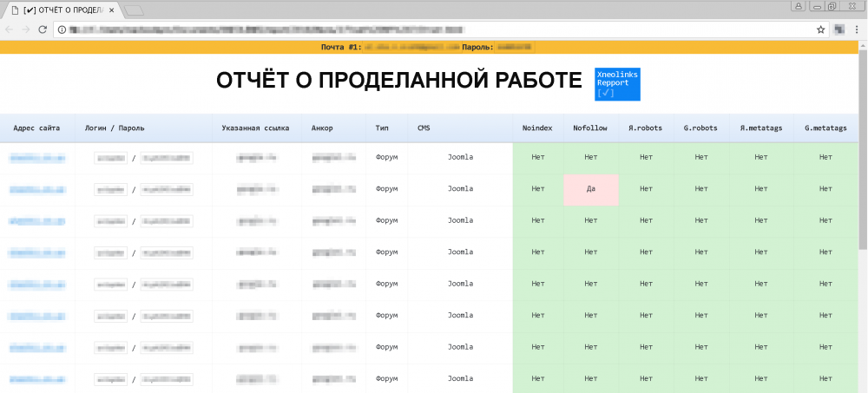
Task: Click the password field in the first row
Action: pyautogui.click(x=167, y=158)
